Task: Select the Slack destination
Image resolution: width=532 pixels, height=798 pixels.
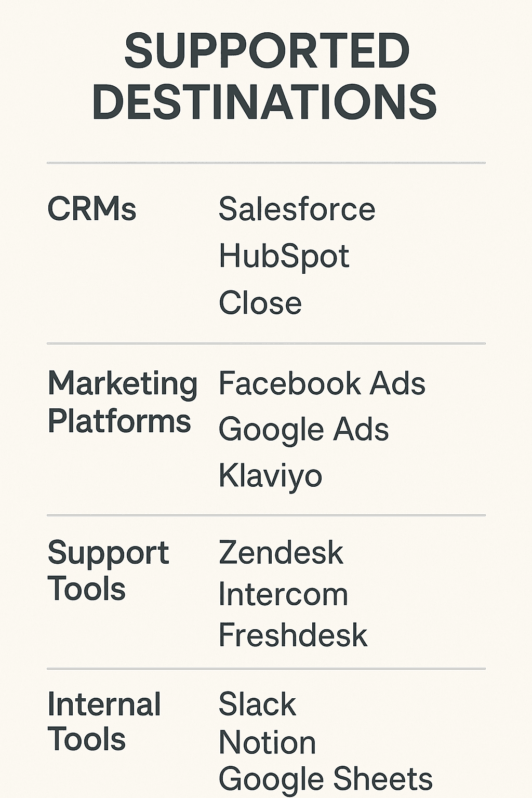Action: pos(257,704)
